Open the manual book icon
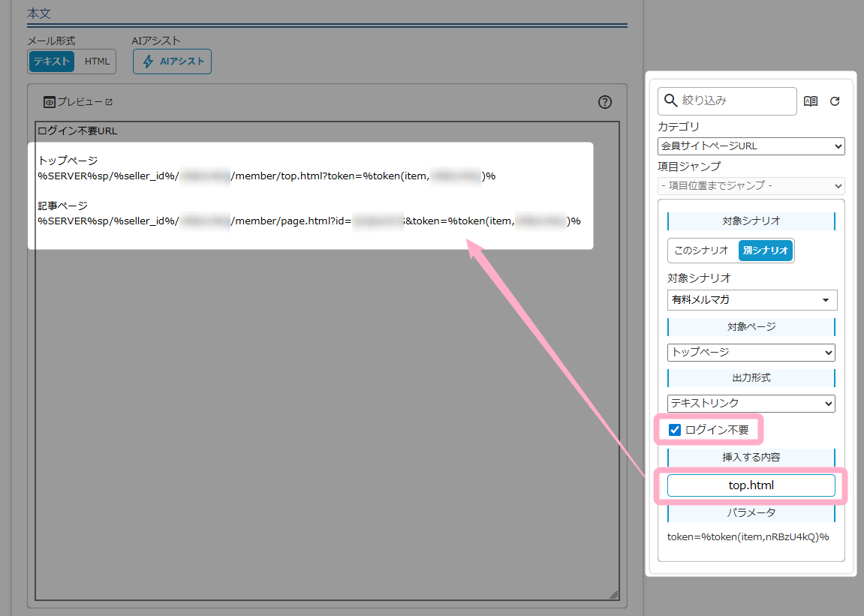Viewport: 864px width, 616px height. (x=811, y=101)
